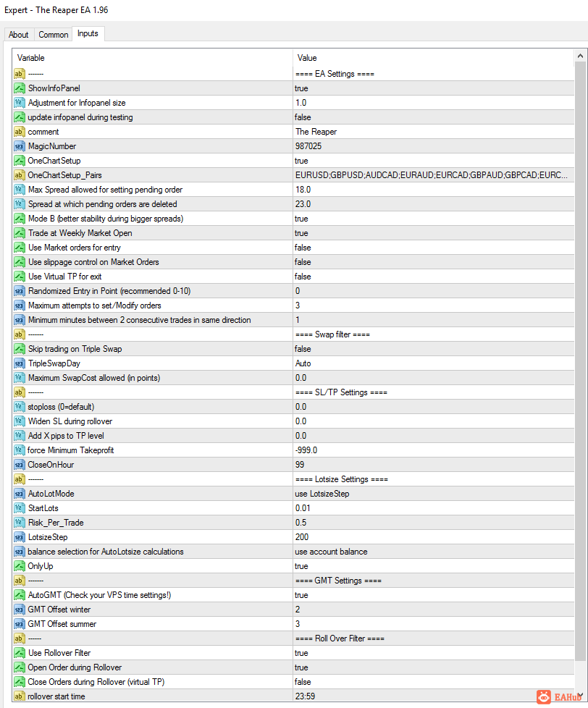This screenshot has height=708, width=588.
Task: Select the Maximum attempts to set/Modify orders row
Action: [x=293, y=305]
